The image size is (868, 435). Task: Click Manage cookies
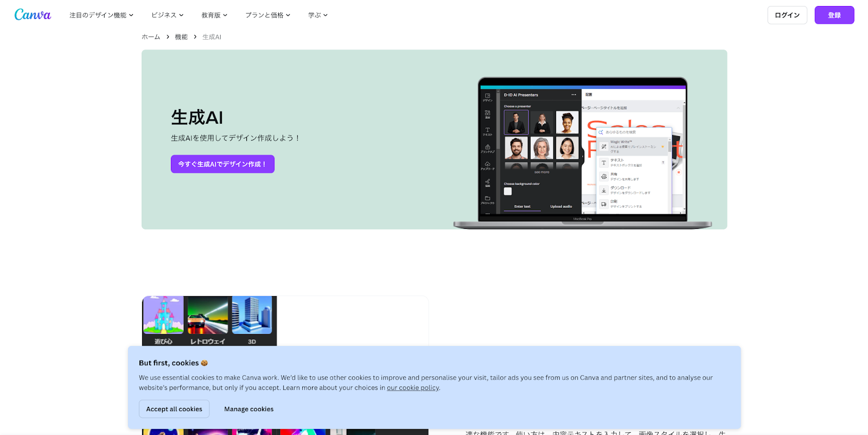[x=249, y=409]
